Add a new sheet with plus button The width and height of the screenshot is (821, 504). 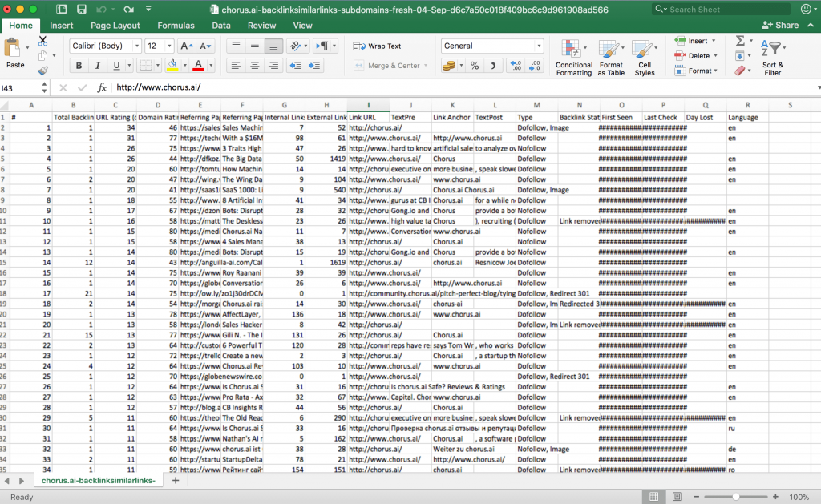click(x=176, y=481)
